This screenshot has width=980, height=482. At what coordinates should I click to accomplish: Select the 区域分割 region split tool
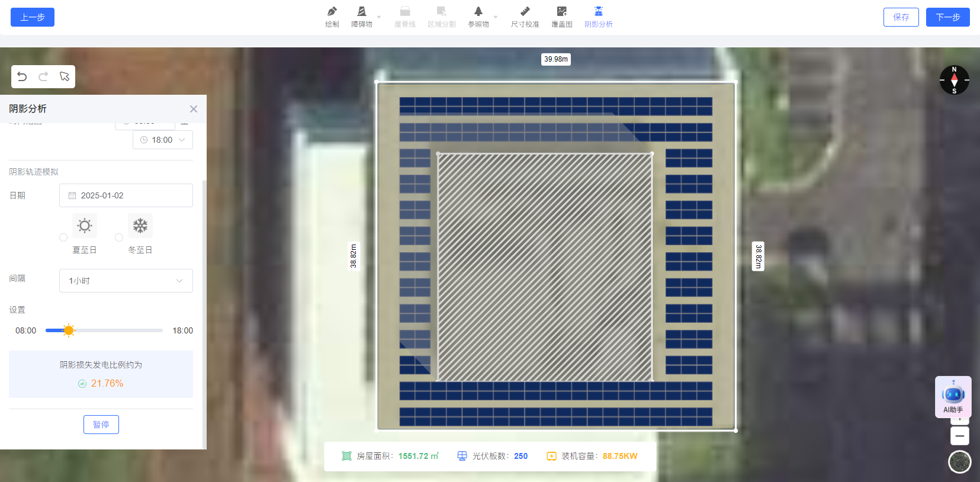(x=442, y=17)
